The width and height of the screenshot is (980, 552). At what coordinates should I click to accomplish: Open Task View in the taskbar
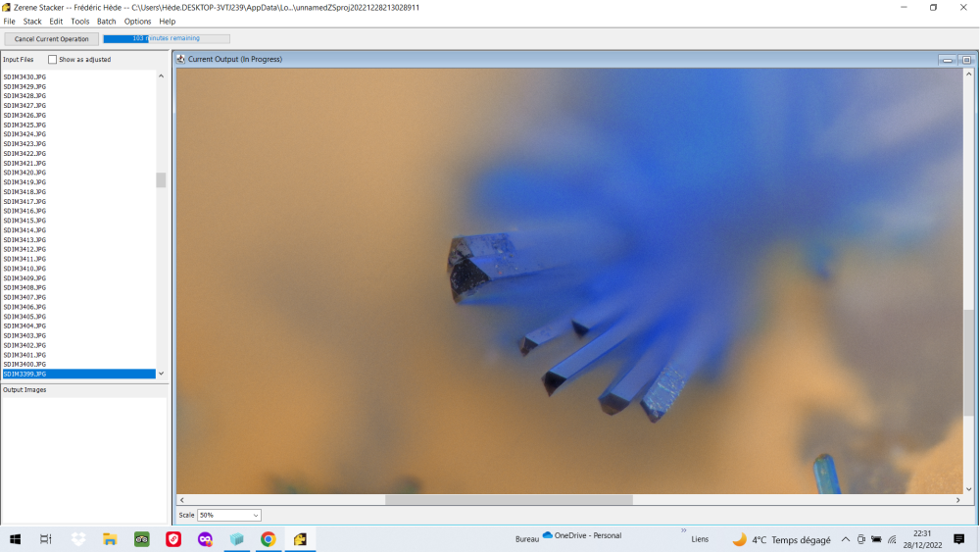click(46, 539)
